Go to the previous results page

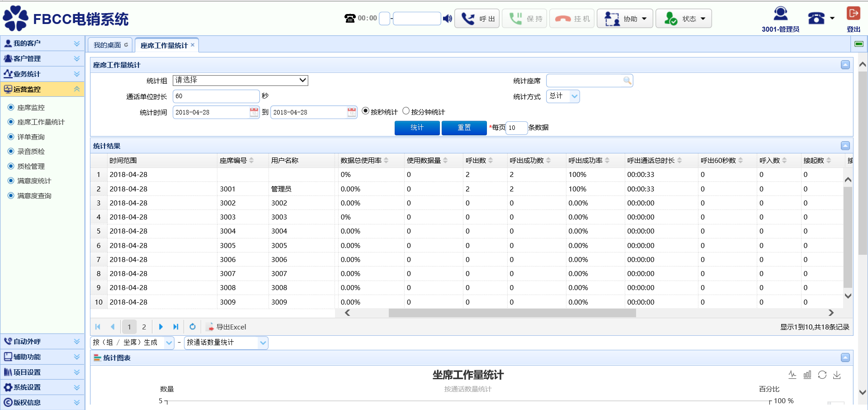point(113,327)
